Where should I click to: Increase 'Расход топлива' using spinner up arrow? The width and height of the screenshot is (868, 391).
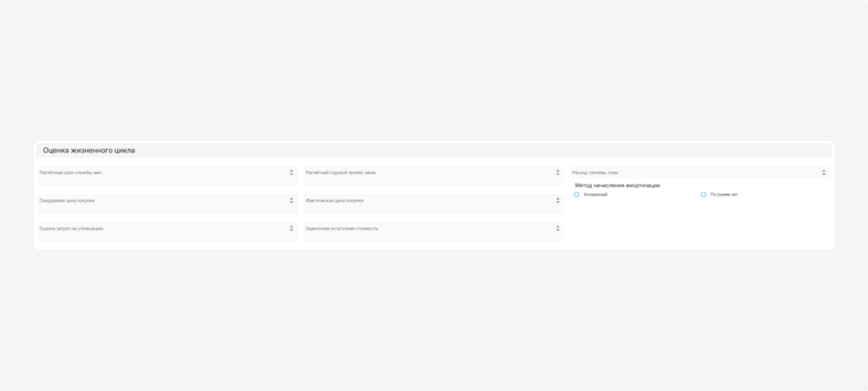pos(823,170)
